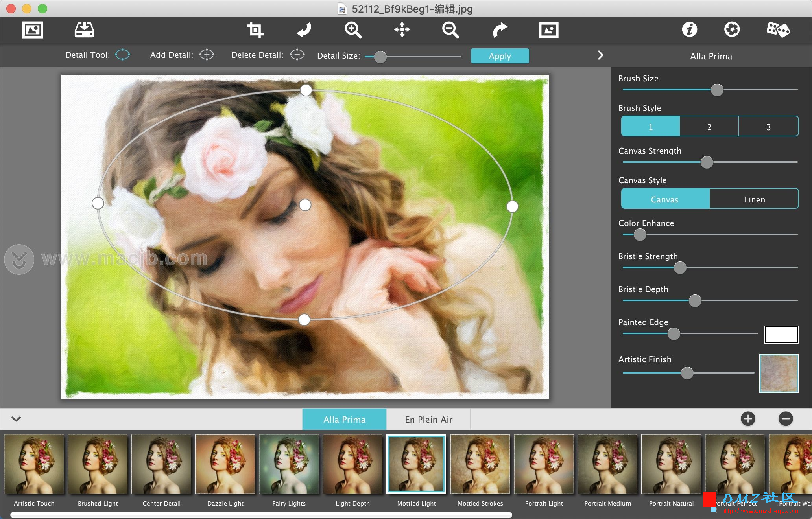This screenshot has height=519, width=812.
Task: Click the title bar file proxy icon
Action: tap(342, 9)
